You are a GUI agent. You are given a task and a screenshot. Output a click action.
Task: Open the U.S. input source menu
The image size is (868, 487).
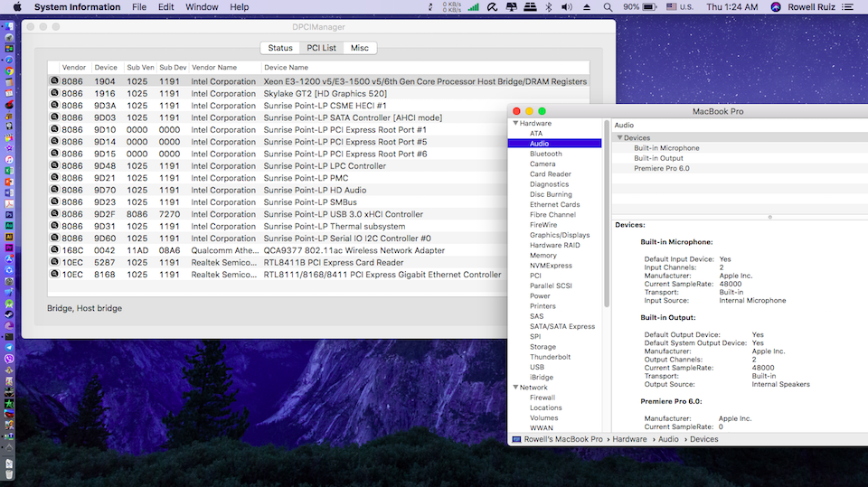[680, 7]
